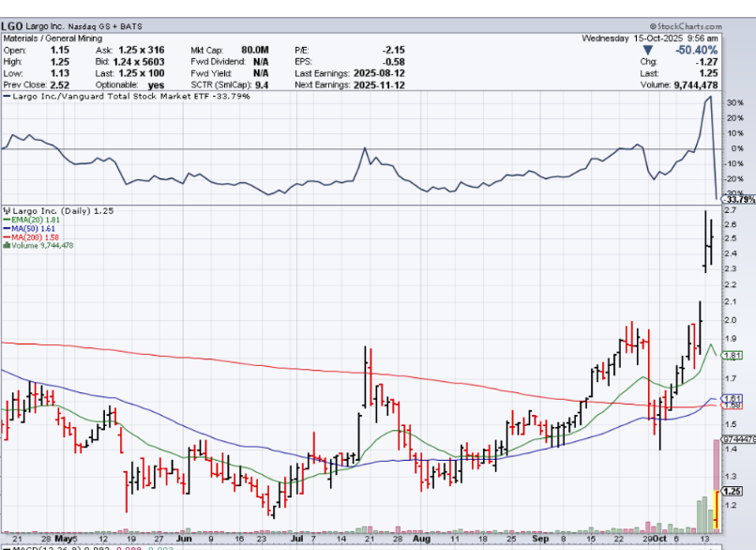Click the 1.81 EMA price tag on right axis
Viewport: 756px width, 550px height.
point(733,355)
